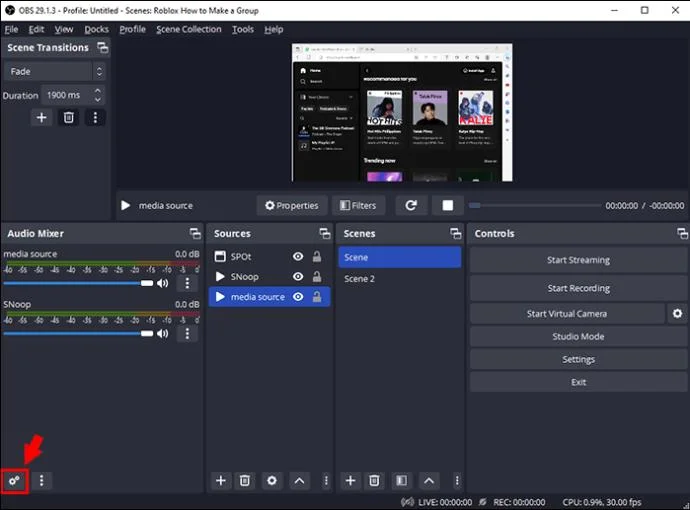This screenshot has width=690, height=510.
Task: Open media source Filters
Action: coord(358,205)
